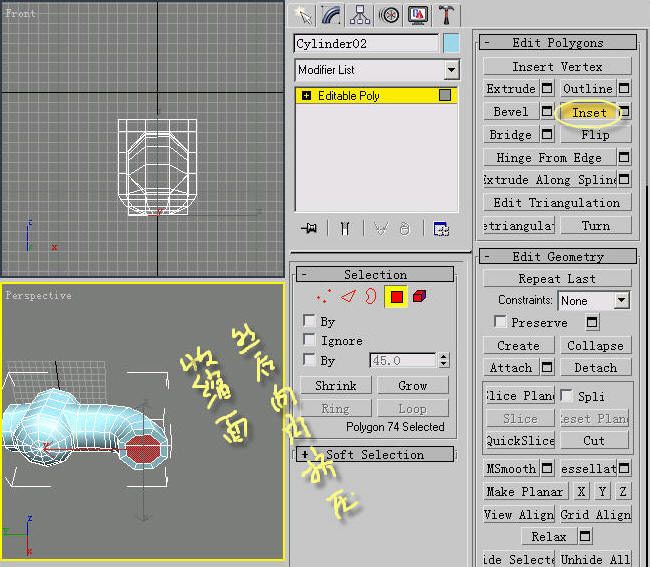This screenshot has width=650, height=567.
Task: Click the Pin Stack icon
Action: 309,228
